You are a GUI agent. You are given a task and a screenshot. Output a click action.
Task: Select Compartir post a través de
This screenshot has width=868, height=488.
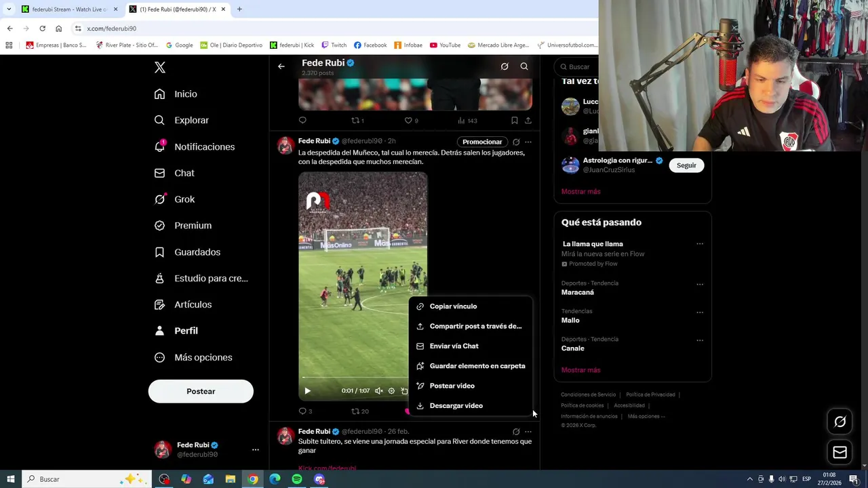471,326
